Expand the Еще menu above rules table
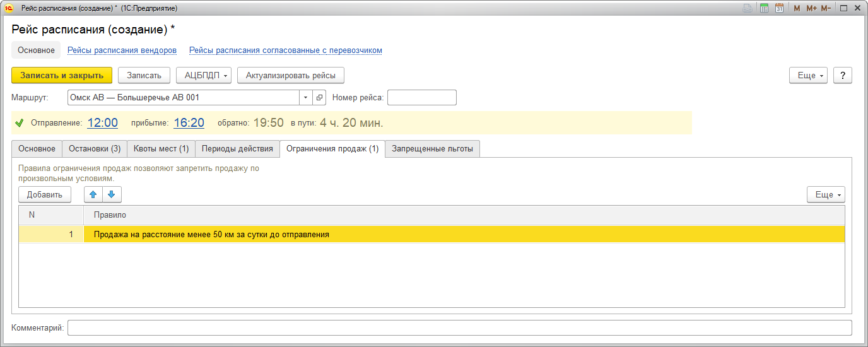Screen dimensions: 868x347 pos(825,194)
